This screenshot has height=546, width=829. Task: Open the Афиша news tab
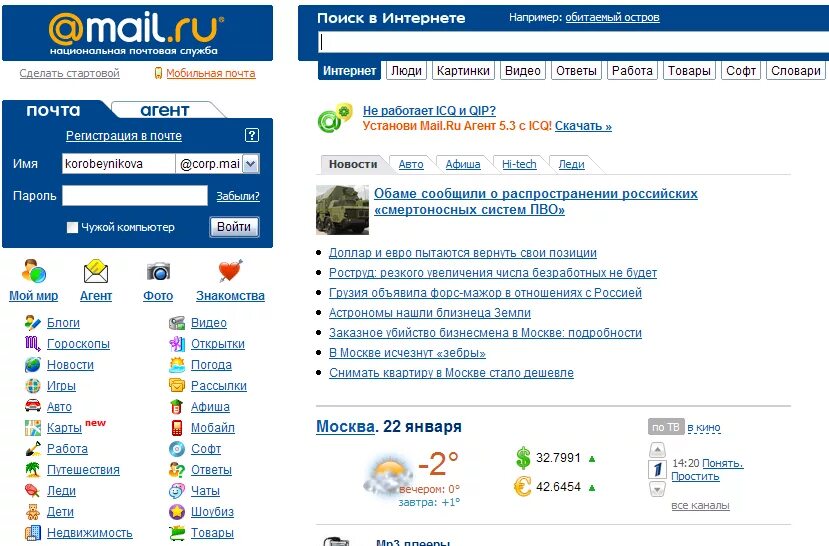click(x=463, y=164)
